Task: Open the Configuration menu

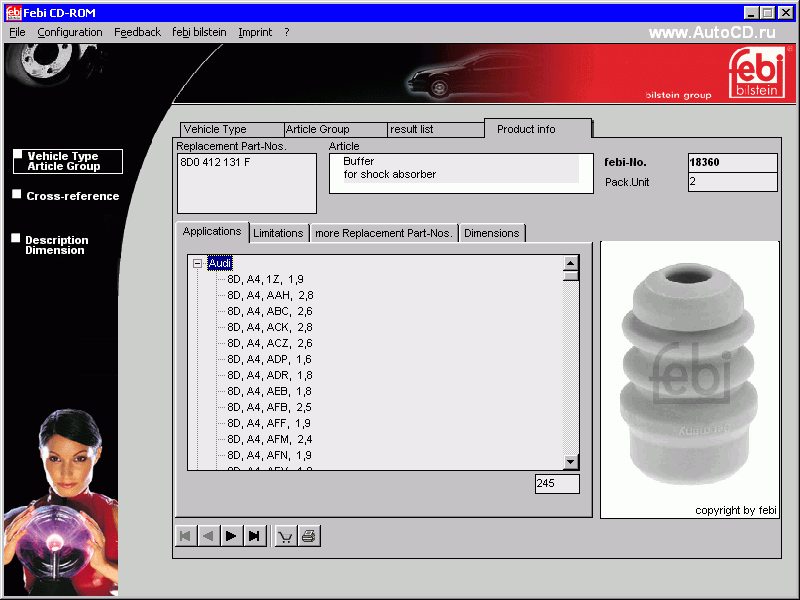Action: coord(70,32)
